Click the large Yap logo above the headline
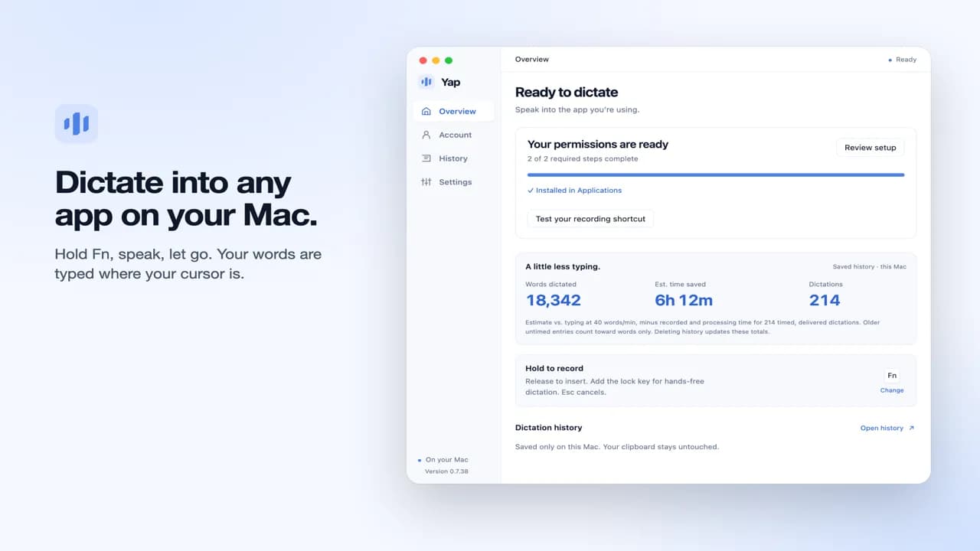This screenshot has height=551, width=980. pyautogui.click(x=77, y=123)
